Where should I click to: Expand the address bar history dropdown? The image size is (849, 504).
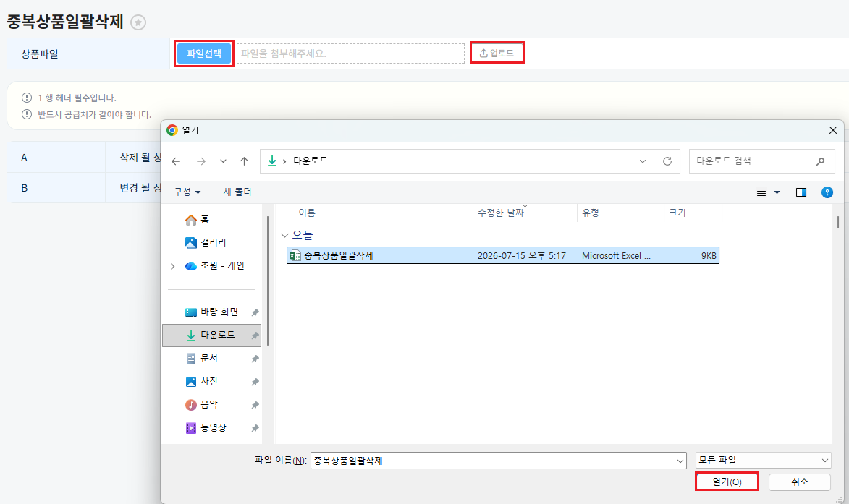click(x=643, y=161)
